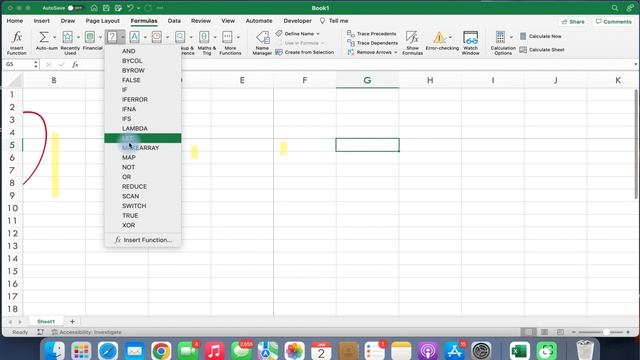640x360 pixels.
Task: Select LAMBDA from the Logical list
Action: [142, 129]
